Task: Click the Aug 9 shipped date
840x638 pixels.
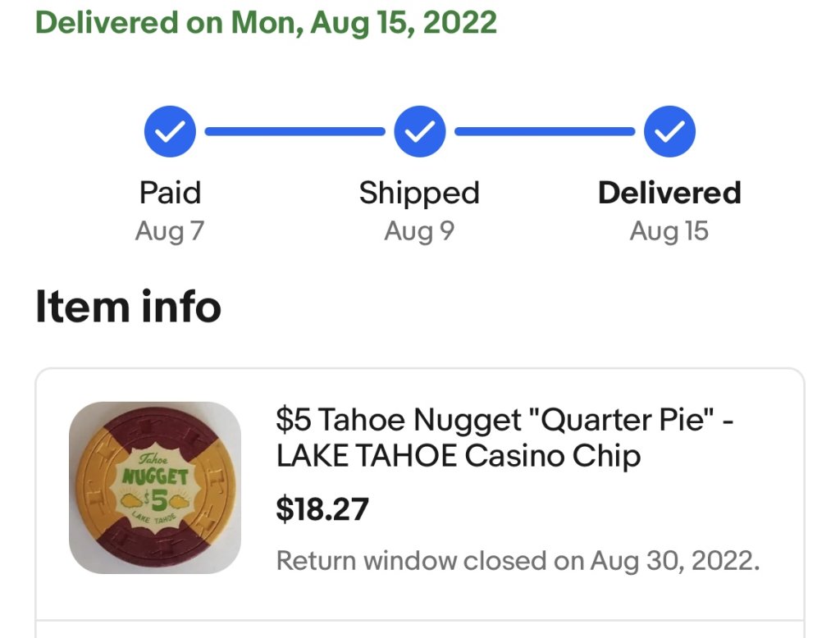Action: tap(419, 231)
